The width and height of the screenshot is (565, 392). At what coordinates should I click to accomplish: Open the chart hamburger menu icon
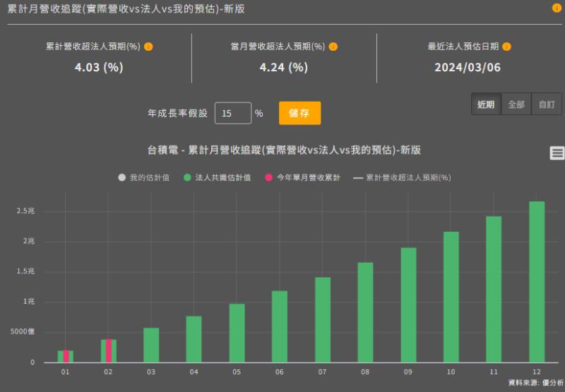click(x=557, y=153)
